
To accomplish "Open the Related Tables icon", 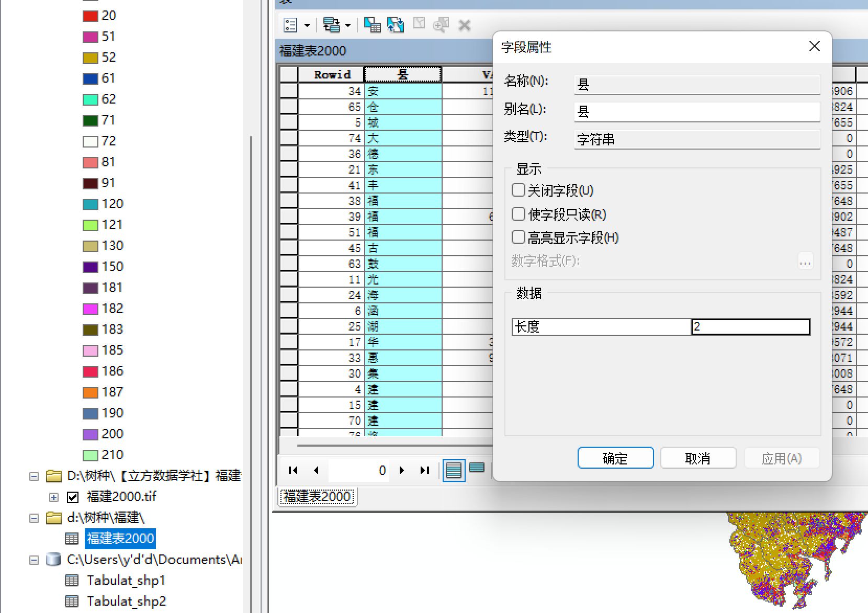I will (x=331, y=25).
